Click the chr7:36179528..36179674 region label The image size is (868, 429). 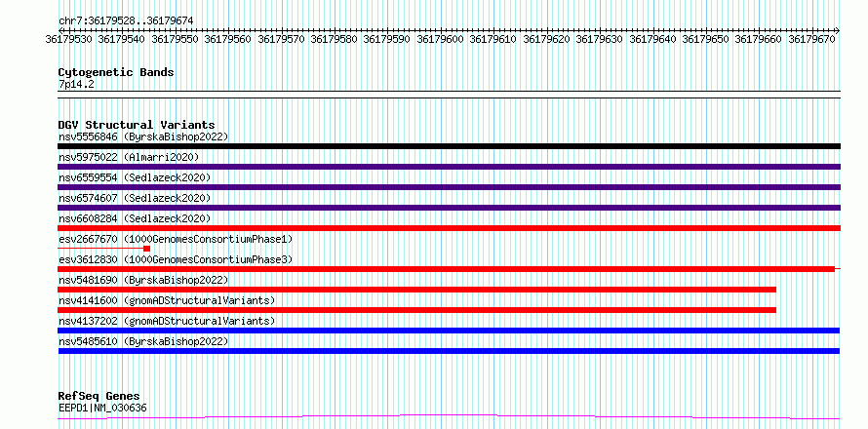[126, 21]
